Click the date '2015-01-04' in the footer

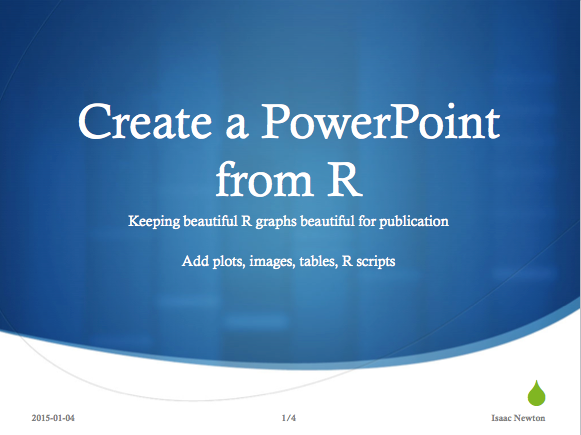pyautogui.click(x=53, y=418)
